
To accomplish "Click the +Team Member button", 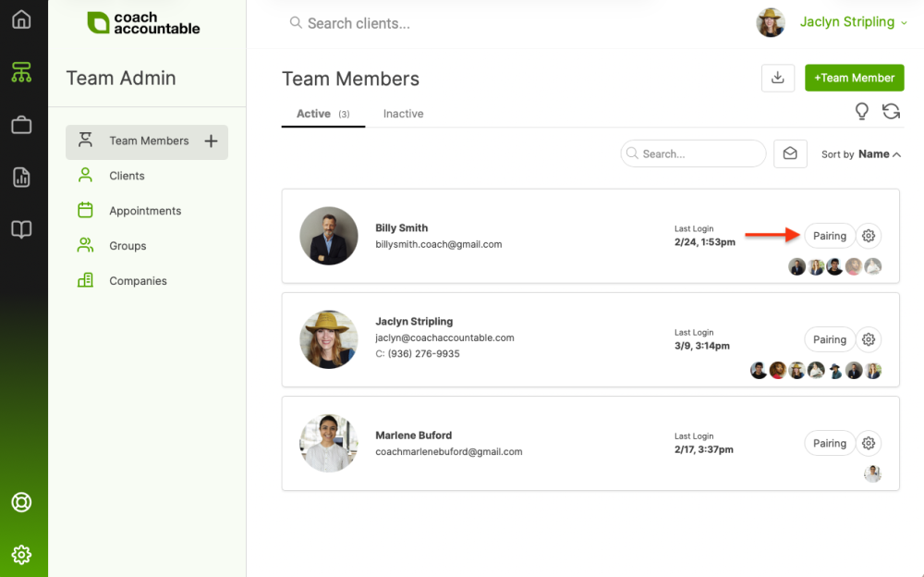I will [854, 79].
